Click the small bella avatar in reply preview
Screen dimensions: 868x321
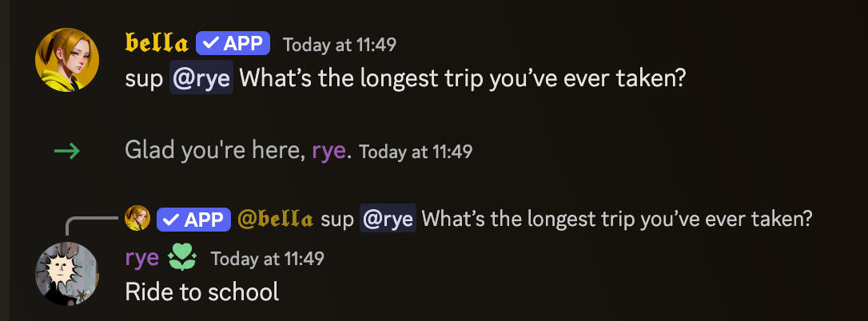tap(137, 218)
